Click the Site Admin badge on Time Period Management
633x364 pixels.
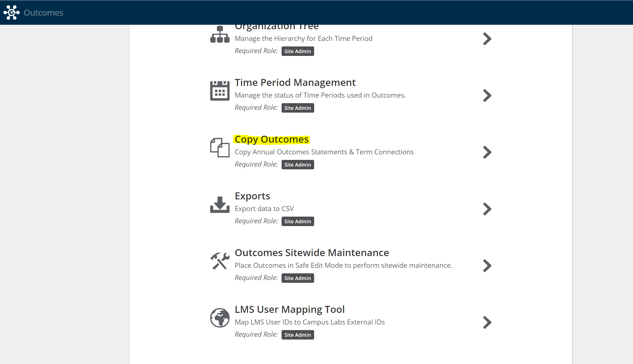[x=297, y=108]
